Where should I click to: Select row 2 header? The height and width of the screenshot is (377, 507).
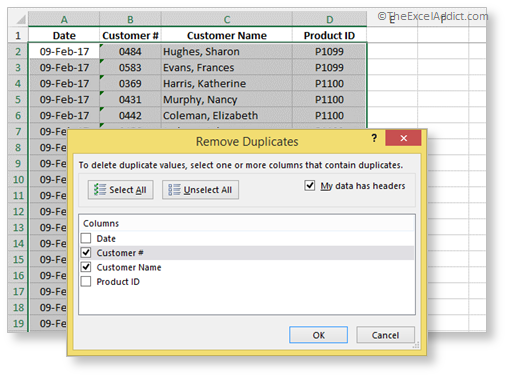[x=18, y=51]
